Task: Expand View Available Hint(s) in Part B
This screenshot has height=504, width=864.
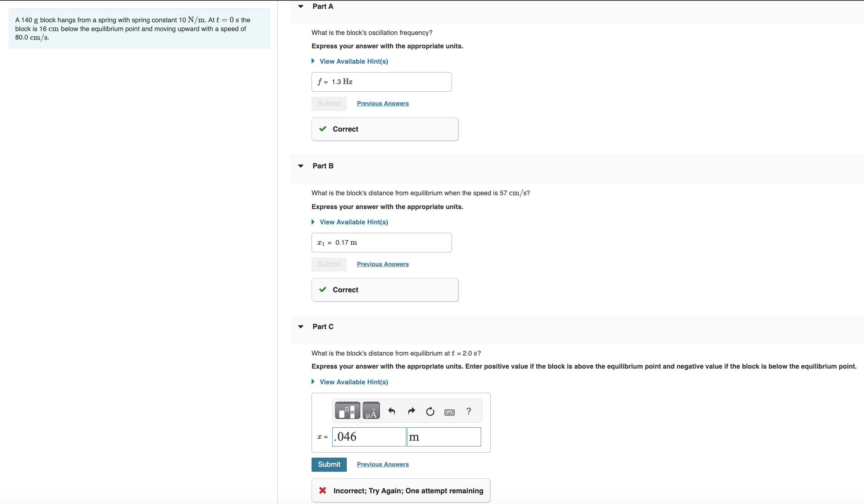Action: pyautogui.click(x=353, y=222)
